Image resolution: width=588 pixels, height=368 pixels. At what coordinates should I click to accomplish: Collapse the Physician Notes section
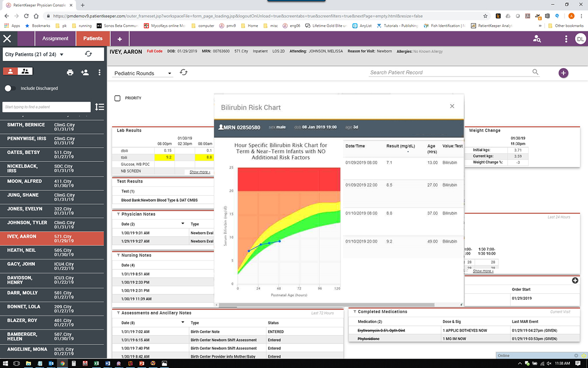(x=118, y=214)
